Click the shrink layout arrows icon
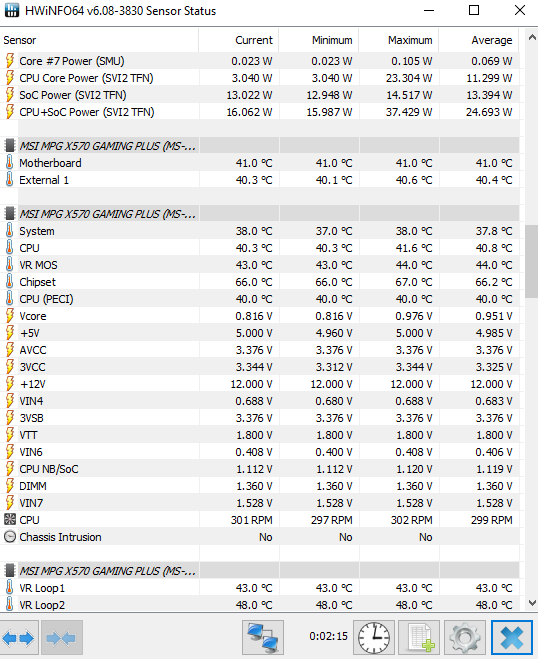The height and width of the screenshot is (659, 538). tap(61, 638)
